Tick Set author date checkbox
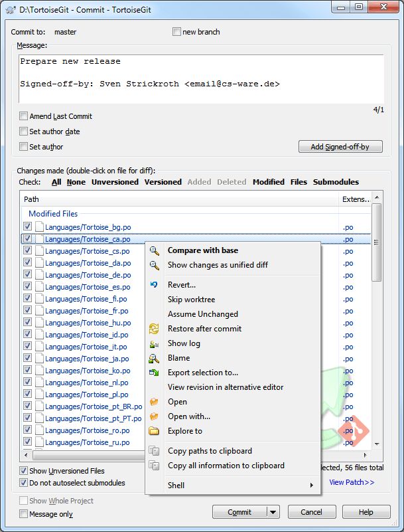Viewport: 404px width, 532px height. (23, 132)
